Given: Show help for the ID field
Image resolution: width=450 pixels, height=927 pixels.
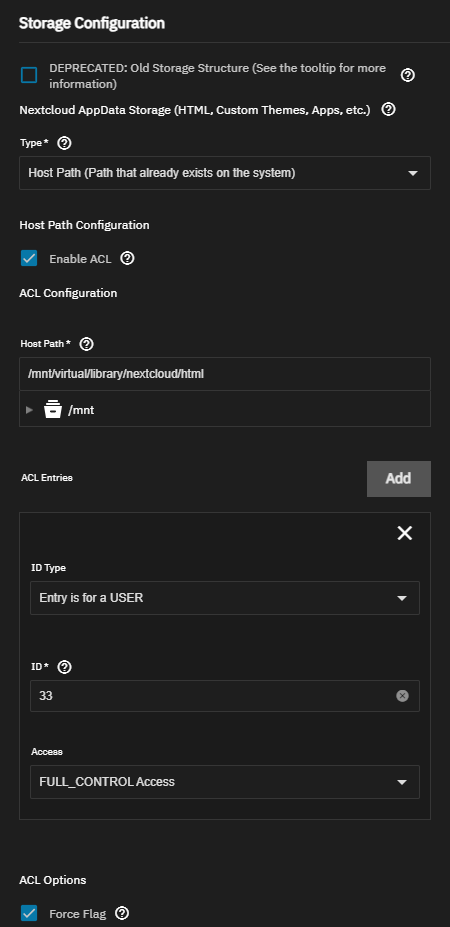Looking at the screenshot, I should point(65,667).
